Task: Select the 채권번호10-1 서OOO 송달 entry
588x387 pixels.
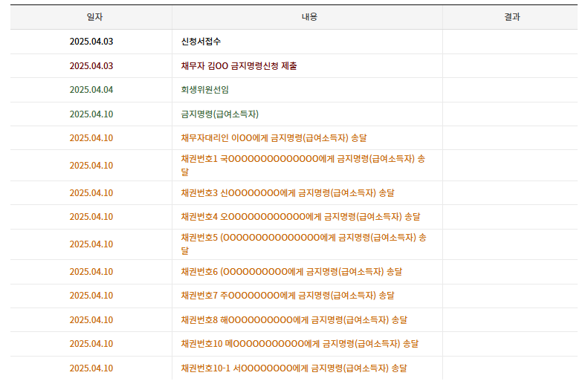Action: [x=294, y=368]
